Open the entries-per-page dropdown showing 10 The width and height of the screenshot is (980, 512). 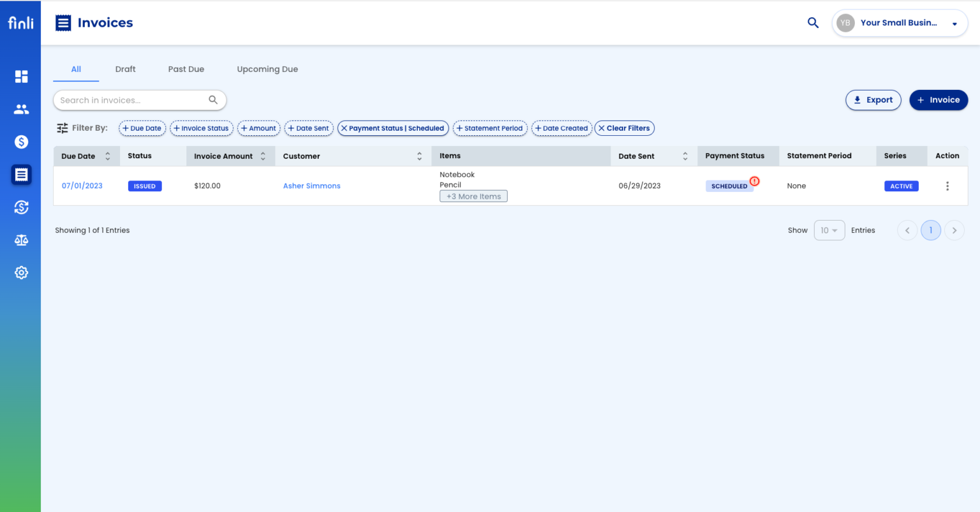pyautogui.click(x=829, y=230)
